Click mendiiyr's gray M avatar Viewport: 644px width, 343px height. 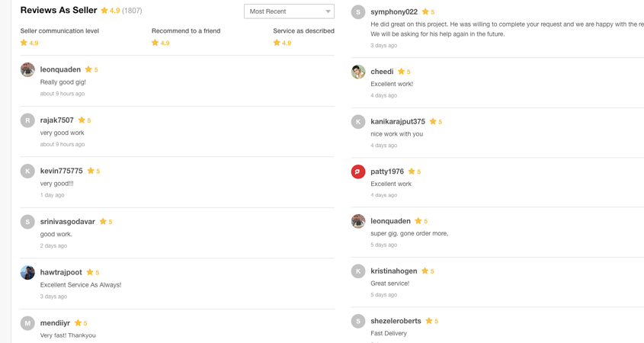click(x=27, y=323)
